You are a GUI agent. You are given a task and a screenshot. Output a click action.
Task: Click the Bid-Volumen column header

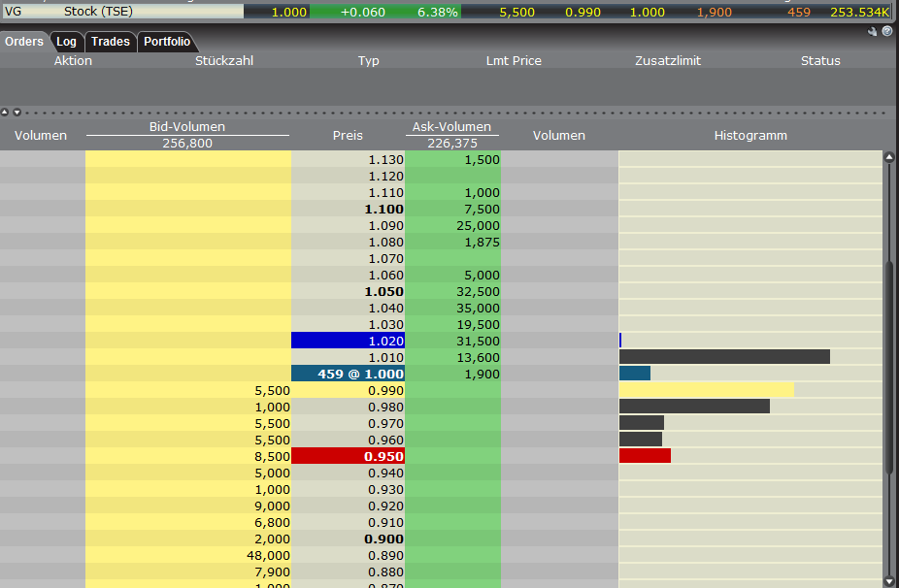click(187, 127)
